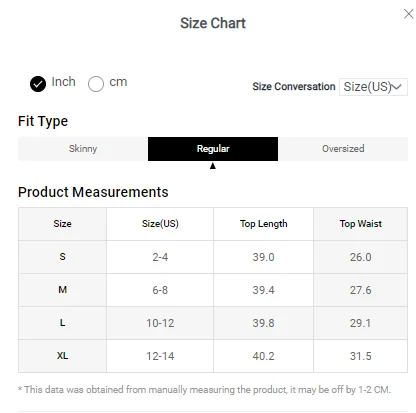Click the Top Waist column header
This screenshot has height=413, width=416.
pos(360,224)
